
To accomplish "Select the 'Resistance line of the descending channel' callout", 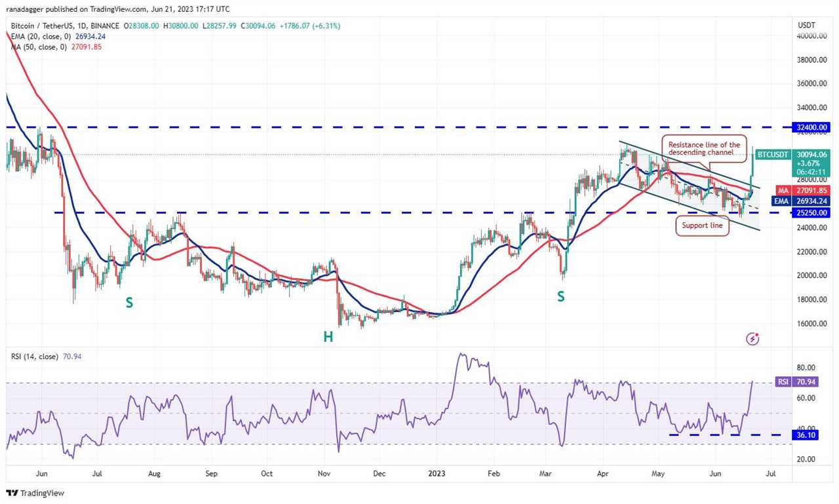I will 705,149.
